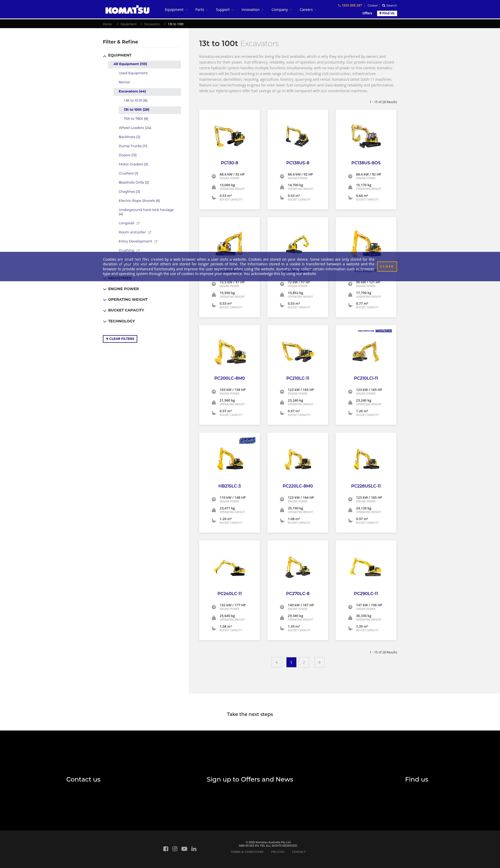Select the 1.8t to 10.3t (8) filter
500x868 pixels.
[x=136, y=101]
